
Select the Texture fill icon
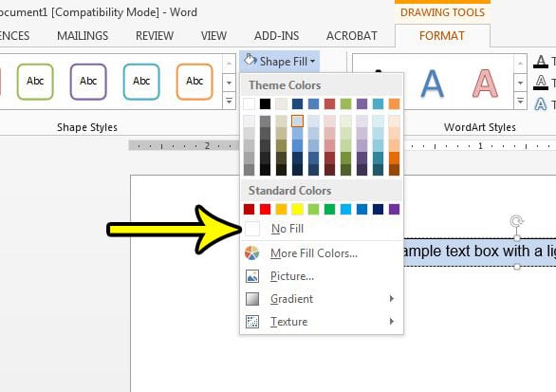tap(252, 322)
